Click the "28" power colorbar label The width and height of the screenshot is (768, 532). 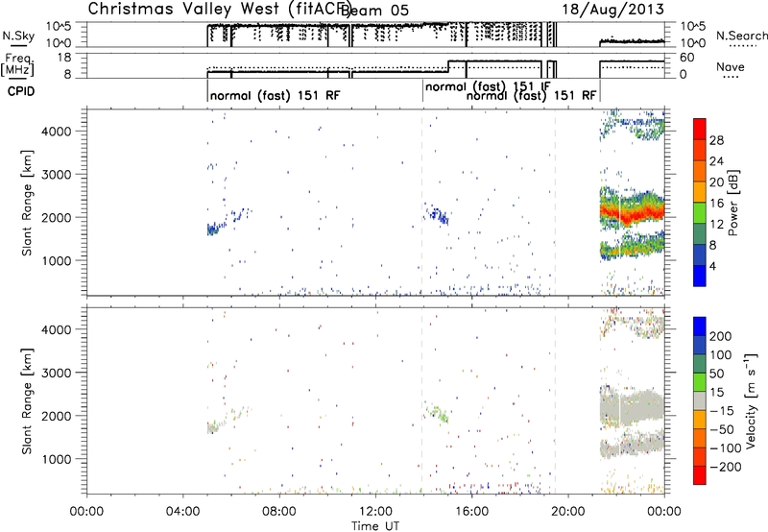pos(716,140)
